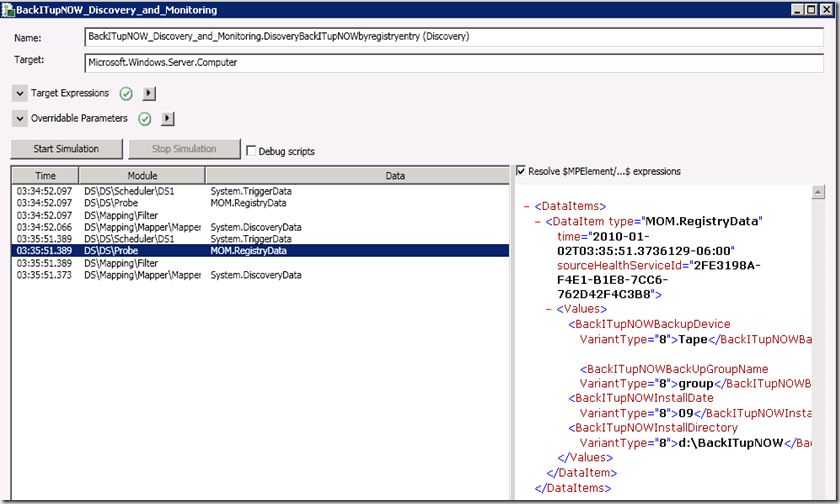The width and height of the screenshot is (840, 504).
Task: Close the BackITupNOW simulation window
Action: (x=827, y=9)
